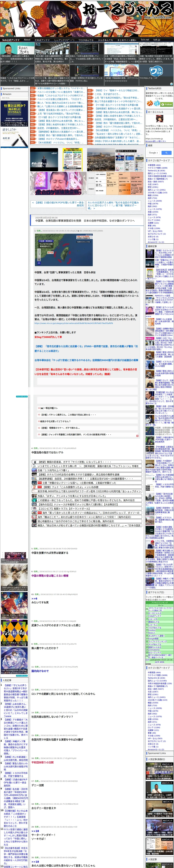This screenshot has width=174, height=868.
Task: Open だめぽアンテナ in the navigation bar
Action: click(x=42, y=40)
